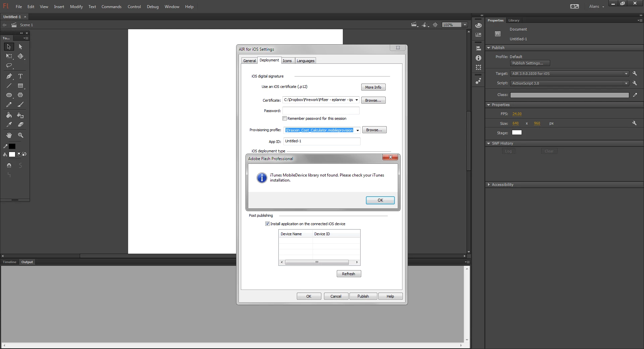This screenshot has width=644, height=349.
Task: Select the Eyedropper tool
Action: point(9,124)
